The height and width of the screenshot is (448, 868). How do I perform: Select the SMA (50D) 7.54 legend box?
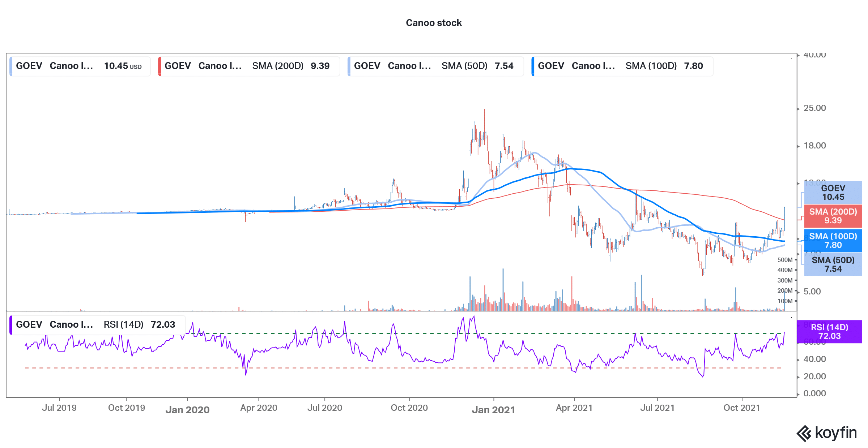tap(435, 66)
